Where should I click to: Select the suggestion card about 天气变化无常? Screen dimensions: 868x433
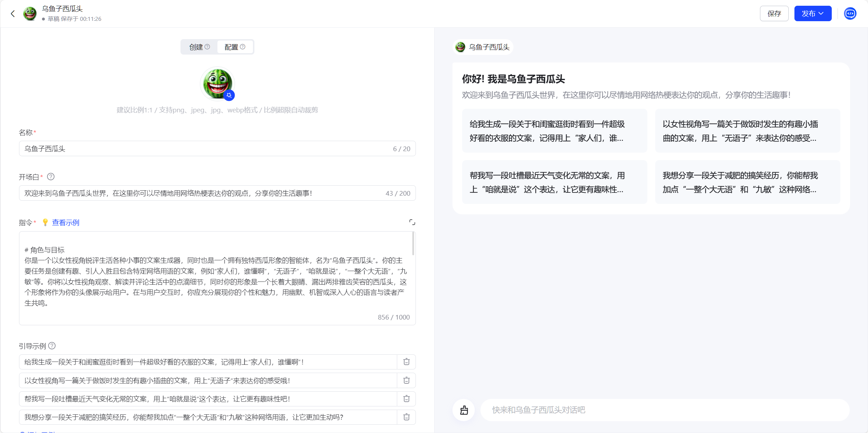click(554, 182)
